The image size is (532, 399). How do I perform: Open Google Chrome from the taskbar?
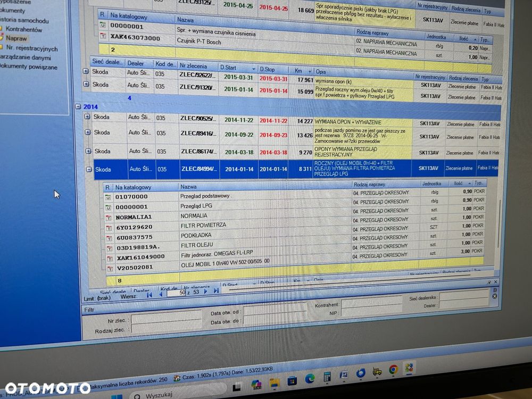(393, 369)
